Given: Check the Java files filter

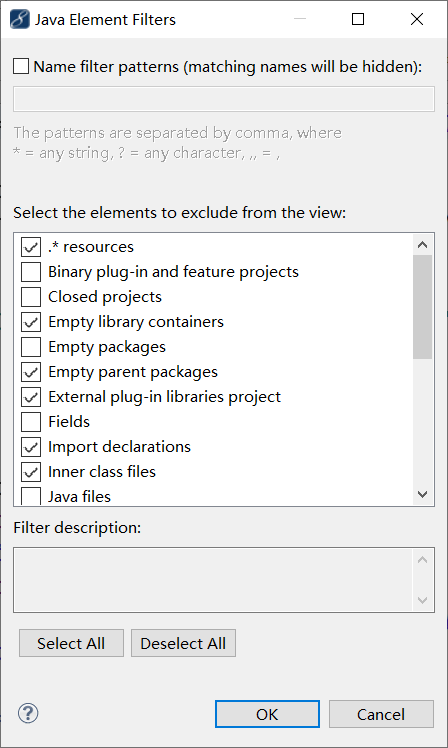Looking at the screenshot, I should (x=31, y=496).
